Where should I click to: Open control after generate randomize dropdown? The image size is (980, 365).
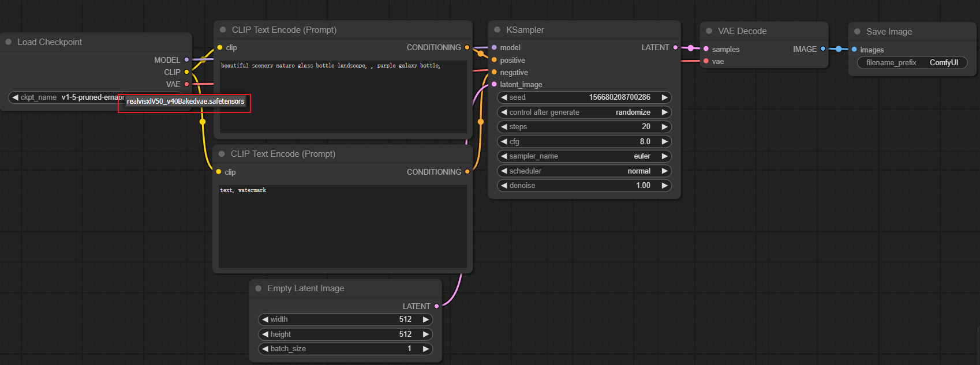[x=584, y=112]
